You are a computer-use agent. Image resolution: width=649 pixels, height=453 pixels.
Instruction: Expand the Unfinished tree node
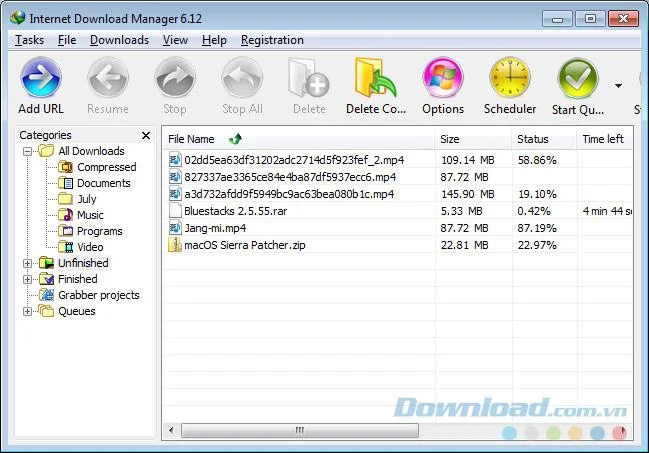27,263
